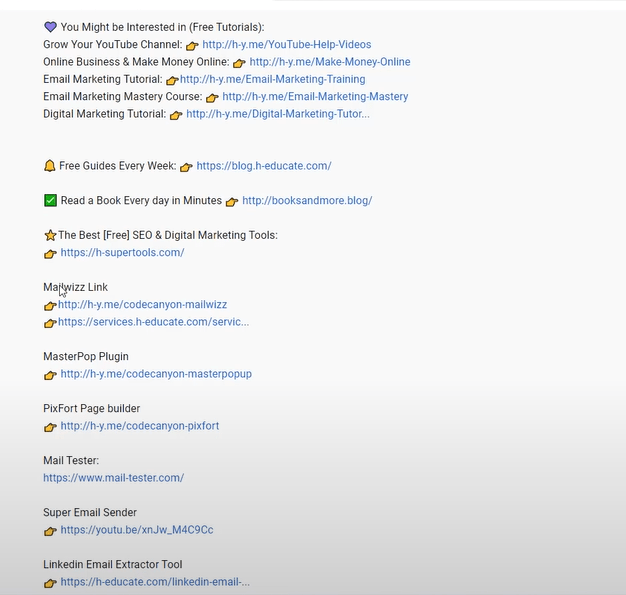Click pointing hand before codecanyon-masterpopup link
The image size is (626, 595).
pos(50,375)
